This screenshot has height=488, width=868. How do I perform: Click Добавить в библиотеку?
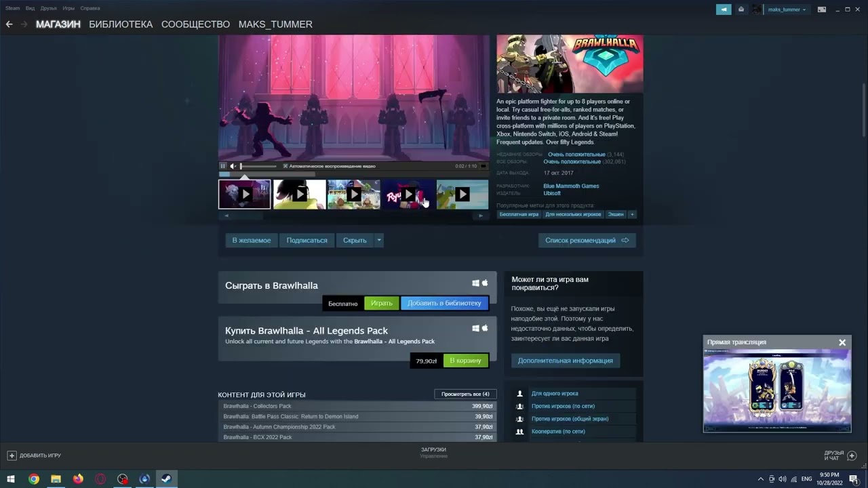(444, 303)
